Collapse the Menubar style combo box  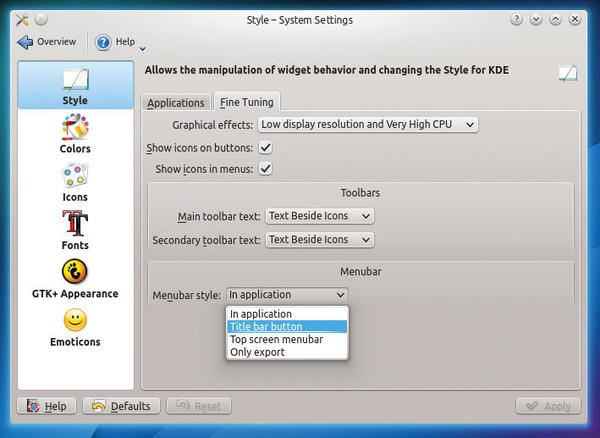click(287, 295)
